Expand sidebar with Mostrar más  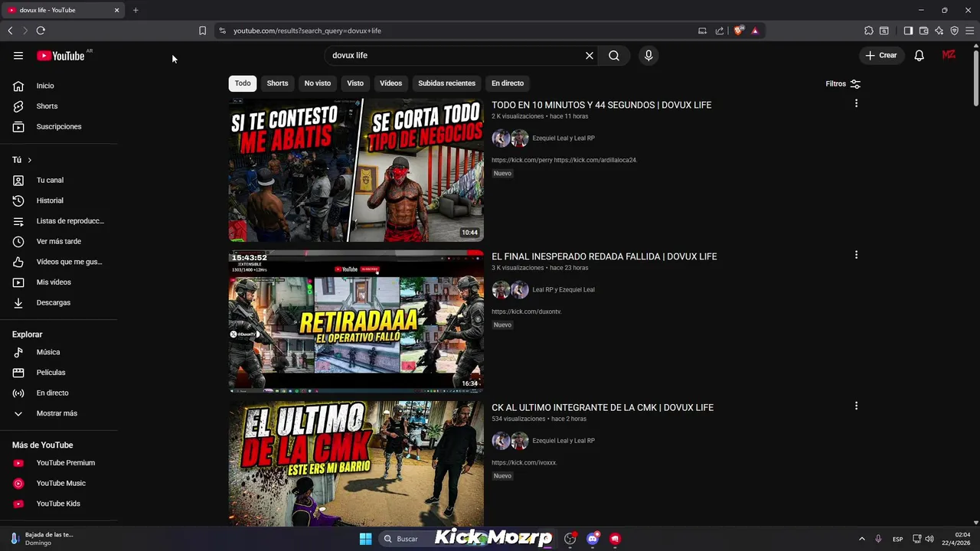(58, 413)
